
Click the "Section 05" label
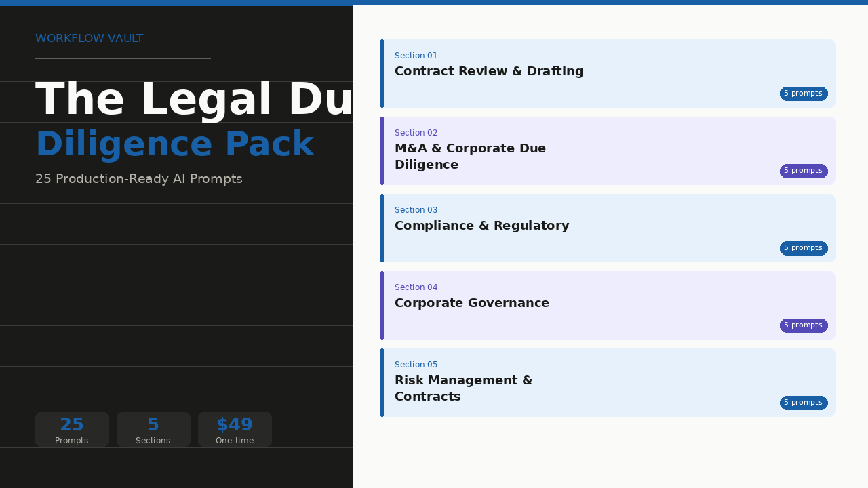(416, 365)
